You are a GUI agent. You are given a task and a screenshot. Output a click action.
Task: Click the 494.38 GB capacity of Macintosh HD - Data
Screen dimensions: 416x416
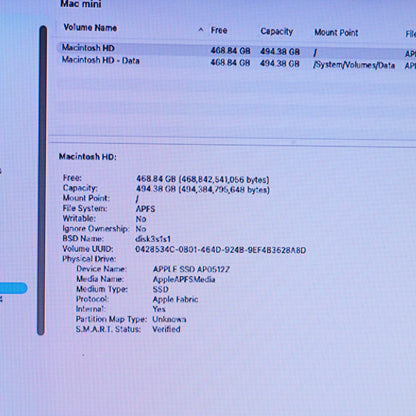pyautogui.click(x=280, y=63)
